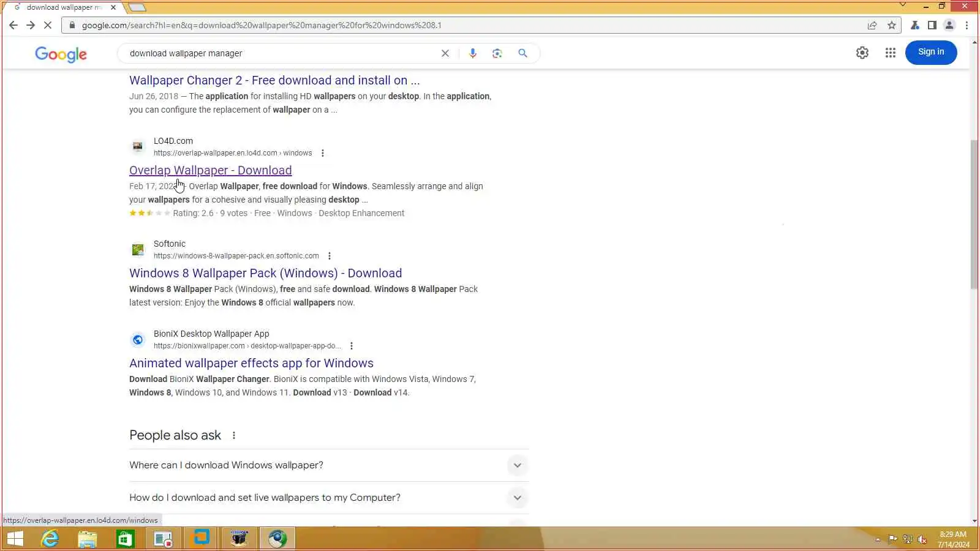Open the tab search dropdown arrow
Image resolution: width=980 pixels, height=551 pixels.
(x=902, y=5)
